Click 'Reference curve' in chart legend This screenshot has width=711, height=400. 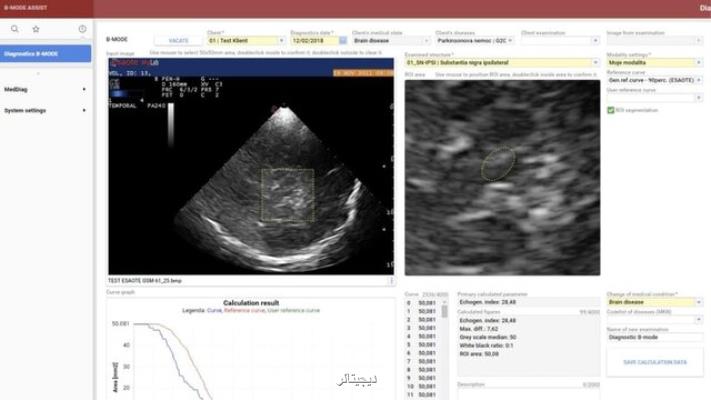[244, 310]
